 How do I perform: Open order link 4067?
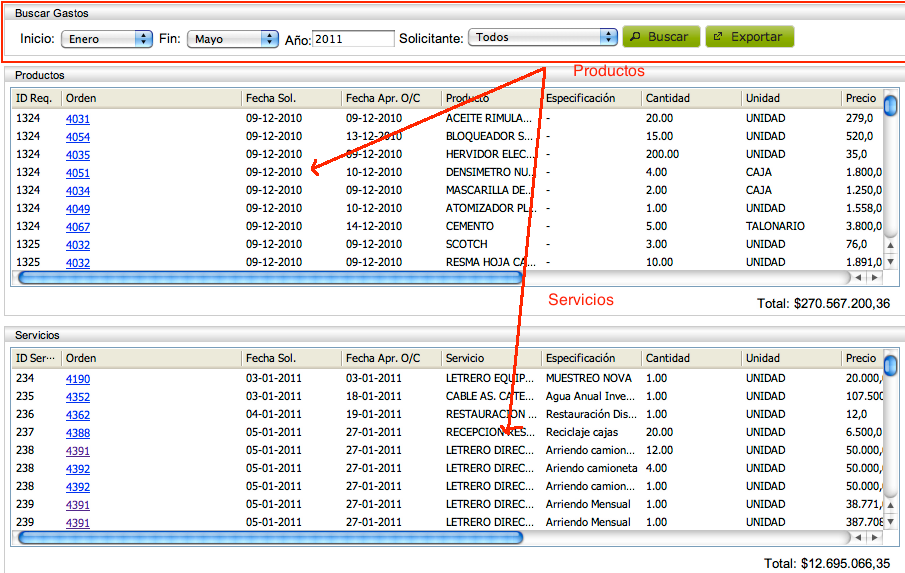coord(78,227)
